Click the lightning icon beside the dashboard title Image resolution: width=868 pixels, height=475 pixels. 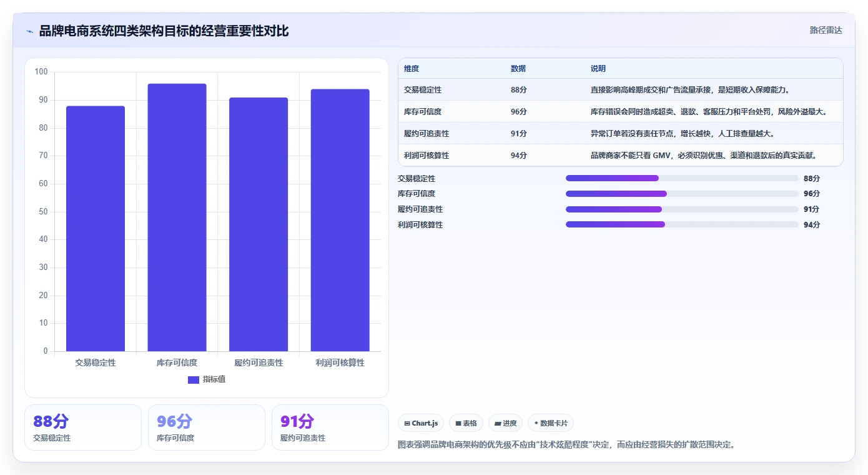click(29, 31)
